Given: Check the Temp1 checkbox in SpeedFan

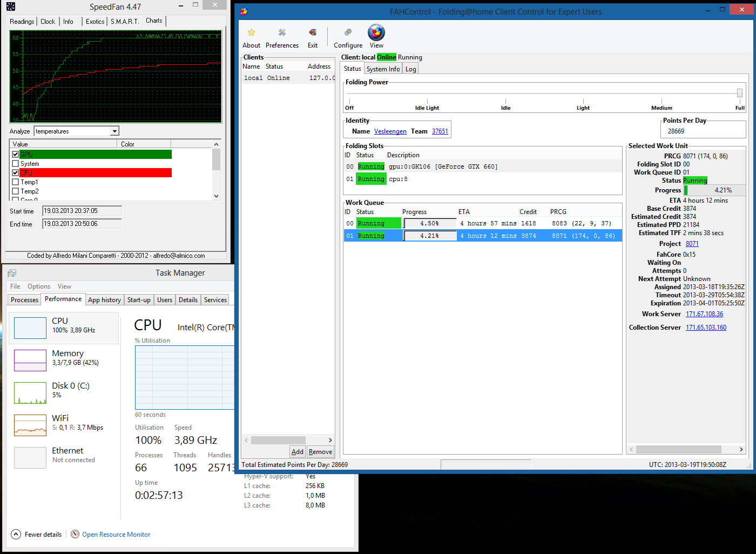Looking at the screenshot, I should (x=16, y=182).
